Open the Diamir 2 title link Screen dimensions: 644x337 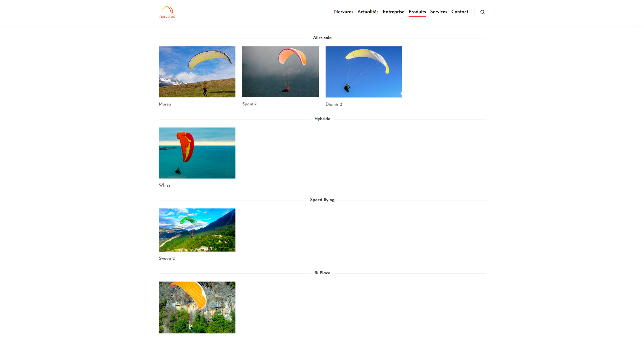(x=333, y=104)
